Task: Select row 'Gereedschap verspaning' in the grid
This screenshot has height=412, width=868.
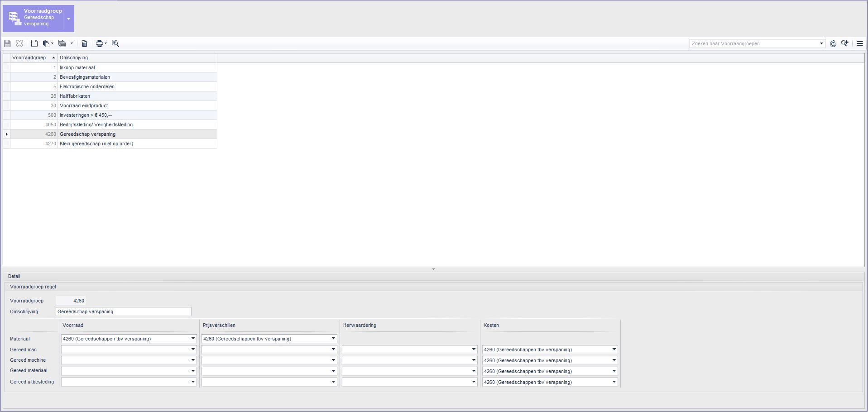Action: (x=110, y=134)
